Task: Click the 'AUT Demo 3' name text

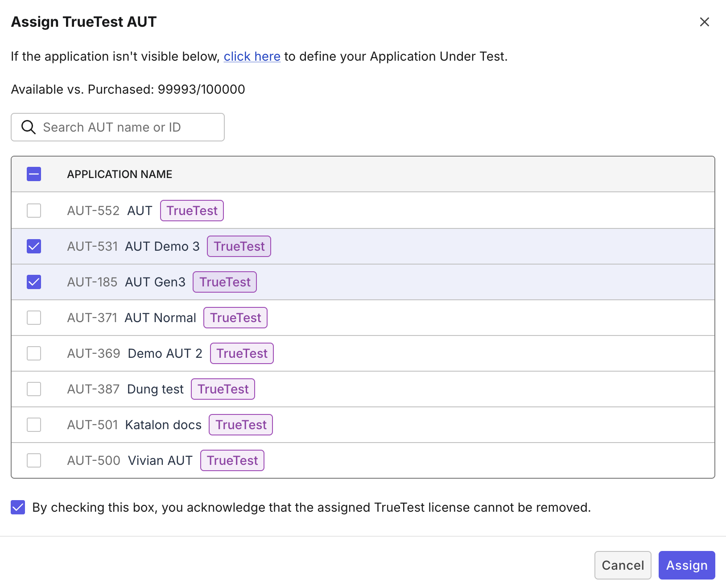Action: pos(162,246)
